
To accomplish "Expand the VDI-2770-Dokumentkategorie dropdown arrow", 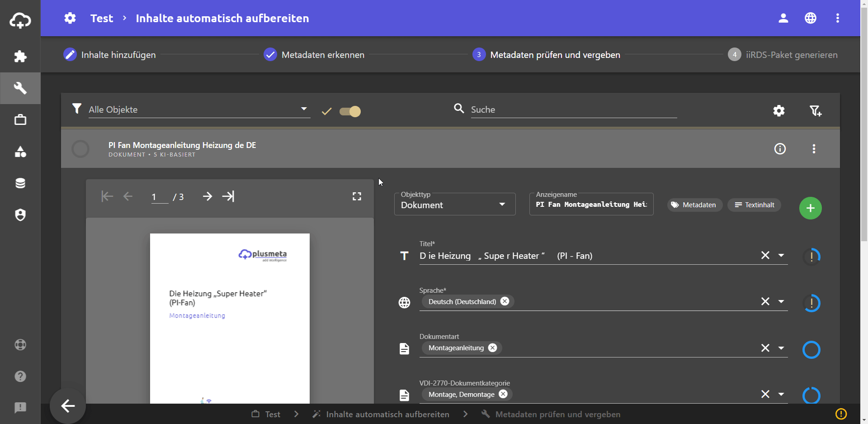I will click(x=781, y=394).
